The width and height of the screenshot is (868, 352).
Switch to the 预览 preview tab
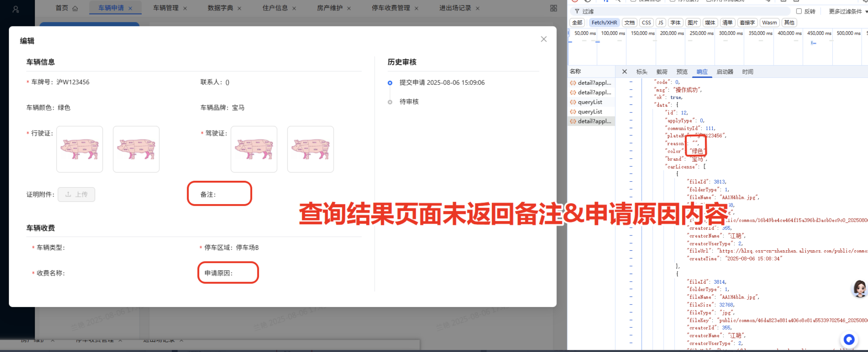click(682, 72)
